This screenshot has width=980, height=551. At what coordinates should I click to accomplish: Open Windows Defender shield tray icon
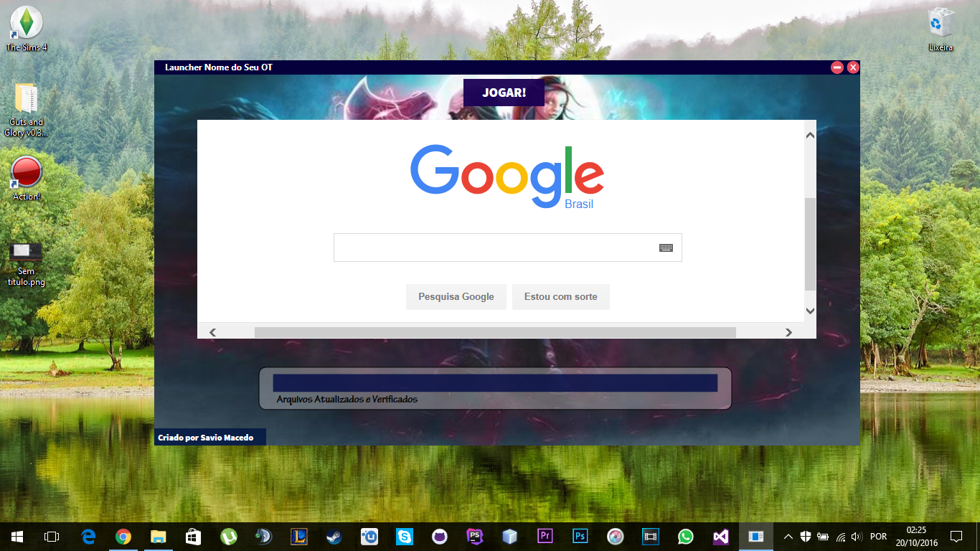[x=806, y=536]
